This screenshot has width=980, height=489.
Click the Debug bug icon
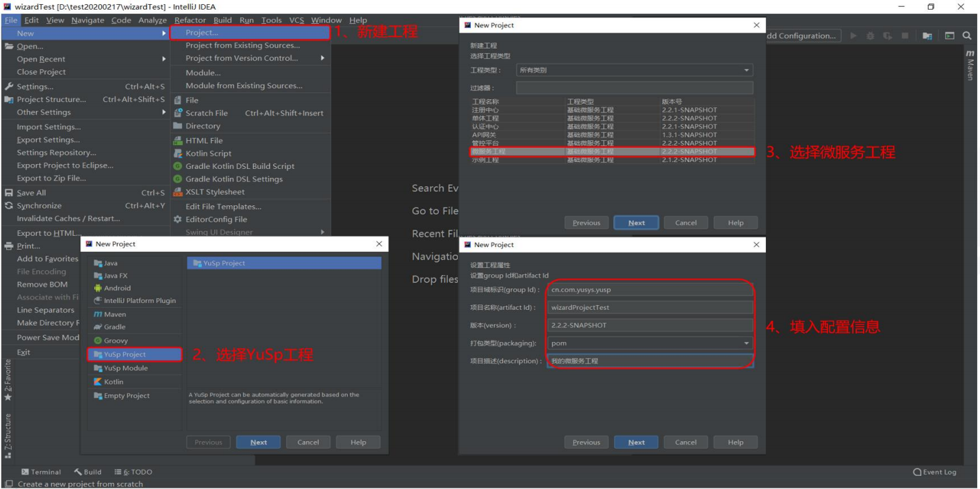tap(871, 36)
